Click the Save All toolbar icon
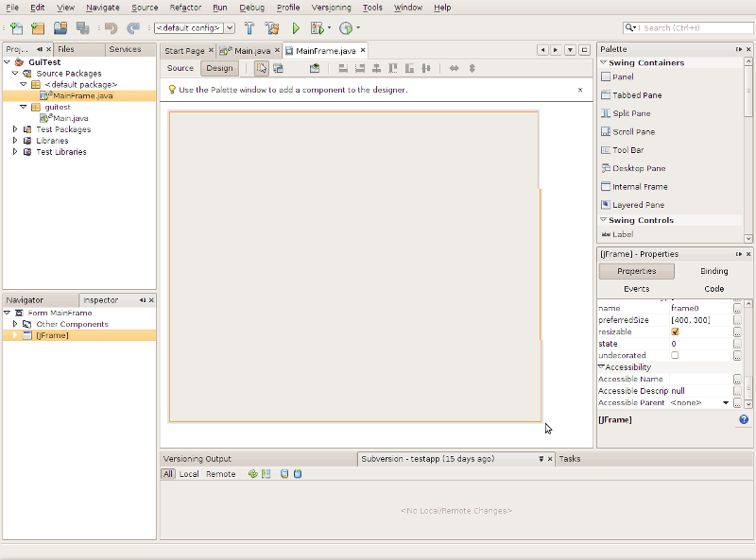The height and width of the screenshot is (560, 756). (82, 28)
